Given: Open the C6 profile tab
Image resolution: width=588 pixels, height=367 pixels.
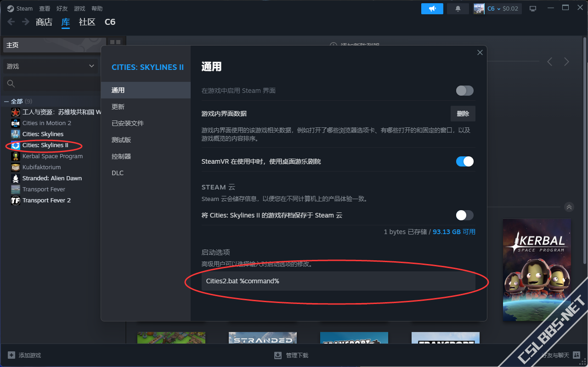Looking at the screenshot, I should 110,22.
